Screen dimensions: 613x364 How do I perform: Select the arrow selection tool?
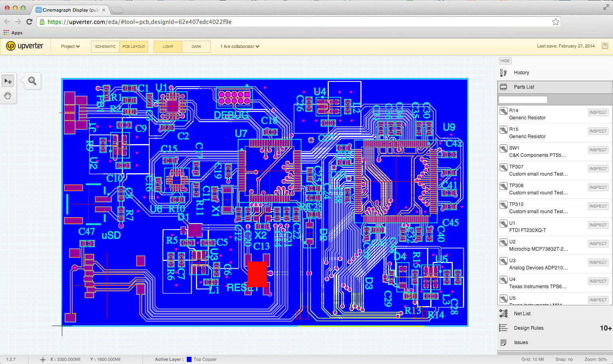8,81
